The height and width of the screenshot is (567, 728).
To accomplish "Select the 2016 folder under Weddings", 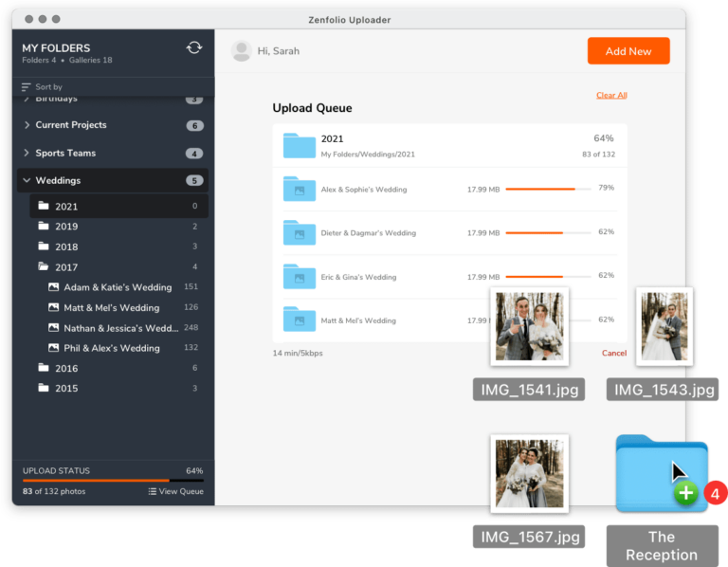I will [66, 368].
